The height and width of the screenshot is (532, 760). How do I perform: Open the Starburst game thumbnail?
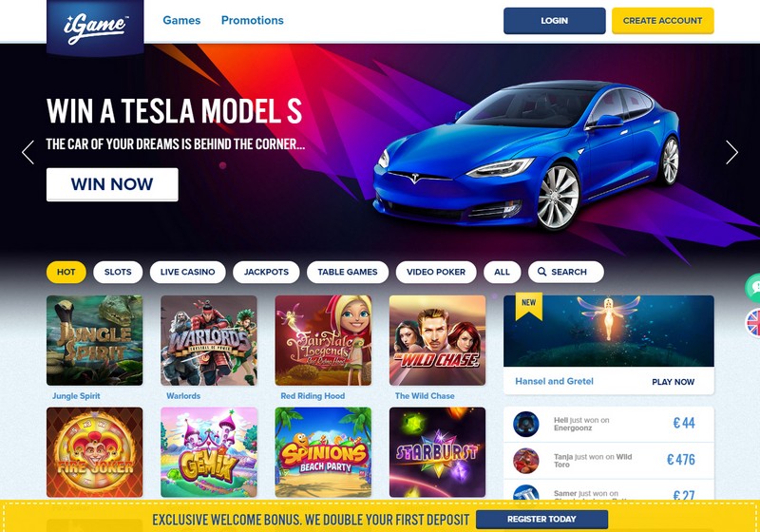click(437, 452)
